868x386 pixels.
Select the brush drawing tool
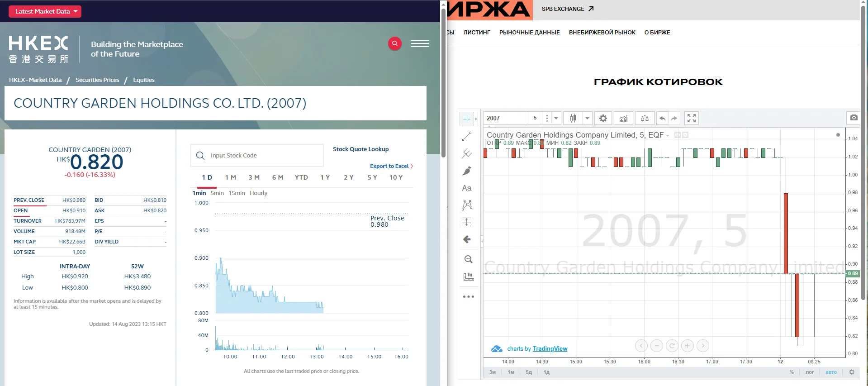467,171
